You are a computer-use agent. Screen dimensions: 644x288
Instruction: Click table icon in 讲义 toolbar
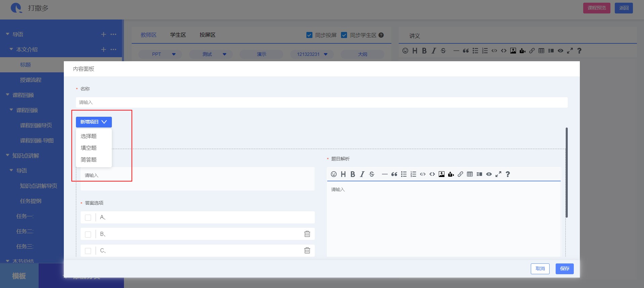(x=541, y=50)
